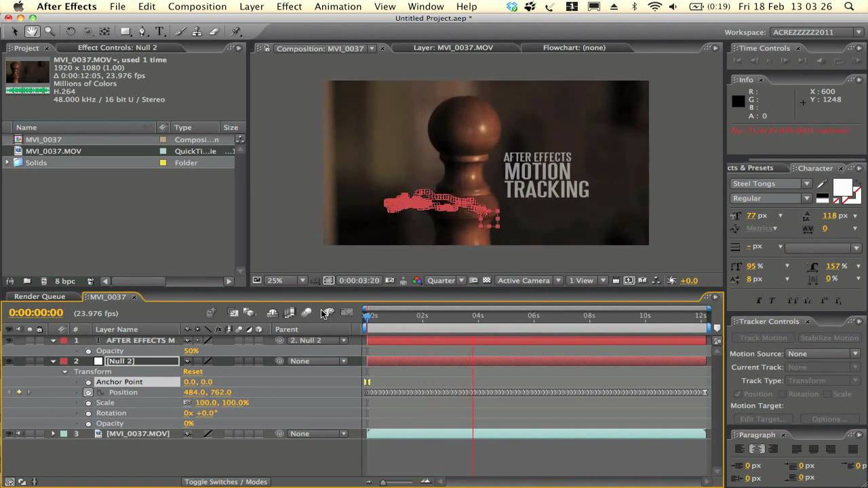This screenshot has height=488, width=868.
Task: Create a new folder in Project panel
Action: pyautogui.click(x=27, y=281)
